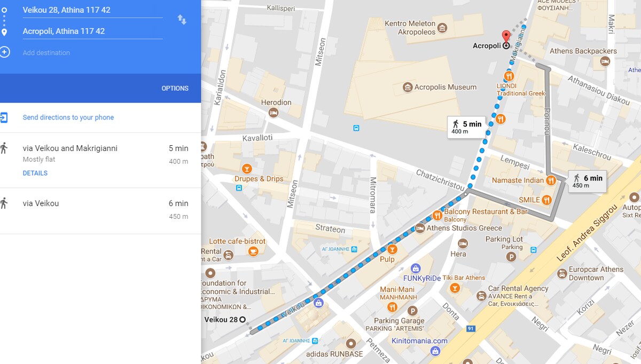The height and width of the screenshot is (364, 641).
Task: Click the Europcar Athens Downtown icon
Action: tap(562, 273)
